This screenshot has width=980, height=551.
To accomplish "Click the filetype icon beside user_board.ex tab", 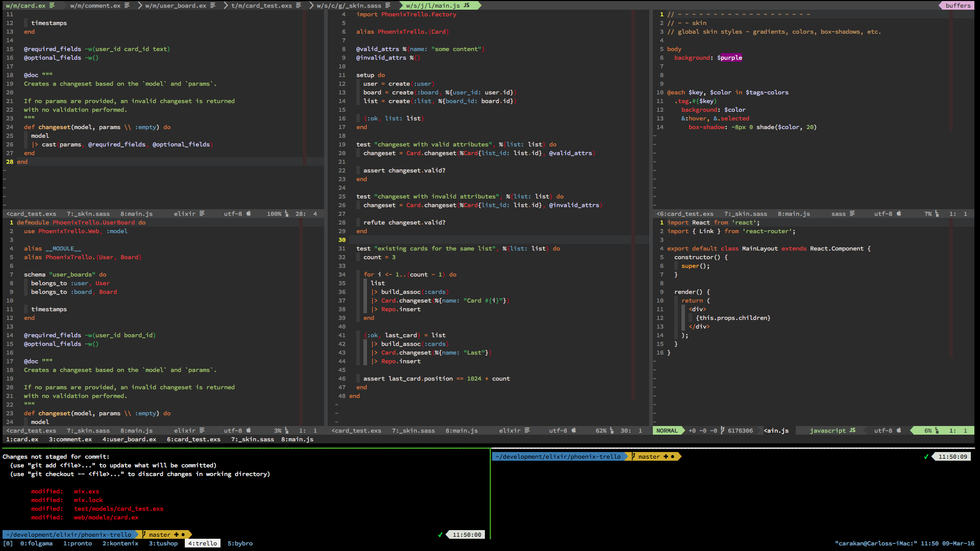I will tap(213, 6).
